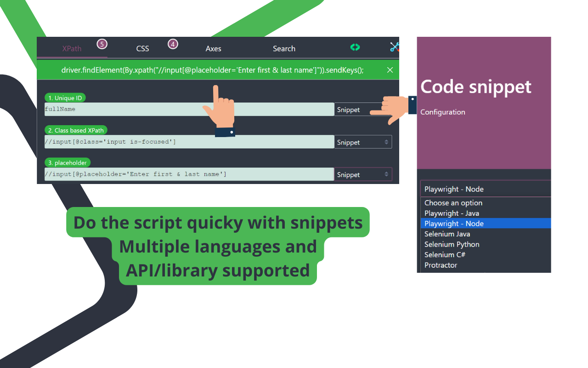
Task: Pick Protractor from the snippet list
Action: point(441,265)
